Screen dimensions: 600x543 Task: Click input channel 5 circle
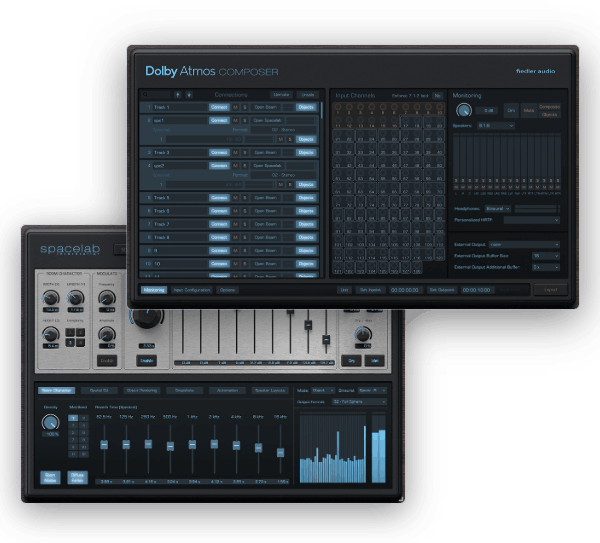click(x=383, y=108)
